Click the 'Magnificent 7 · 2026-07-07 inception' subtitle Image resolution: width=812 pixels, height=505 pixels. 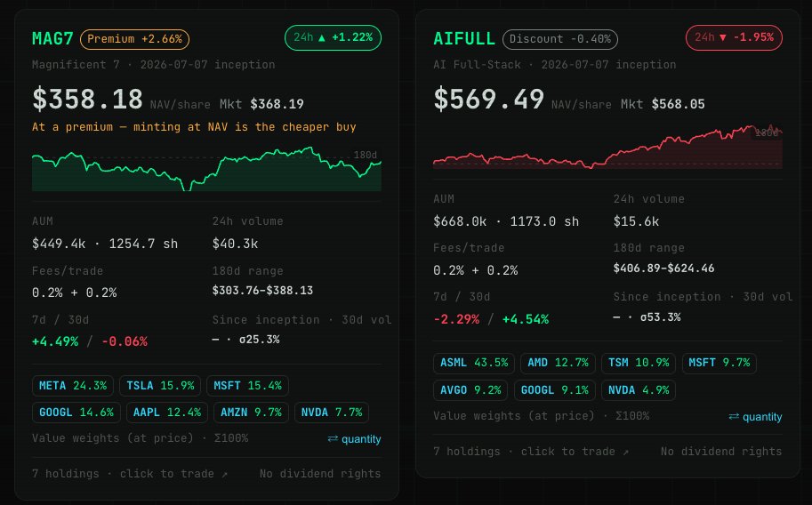153,65
